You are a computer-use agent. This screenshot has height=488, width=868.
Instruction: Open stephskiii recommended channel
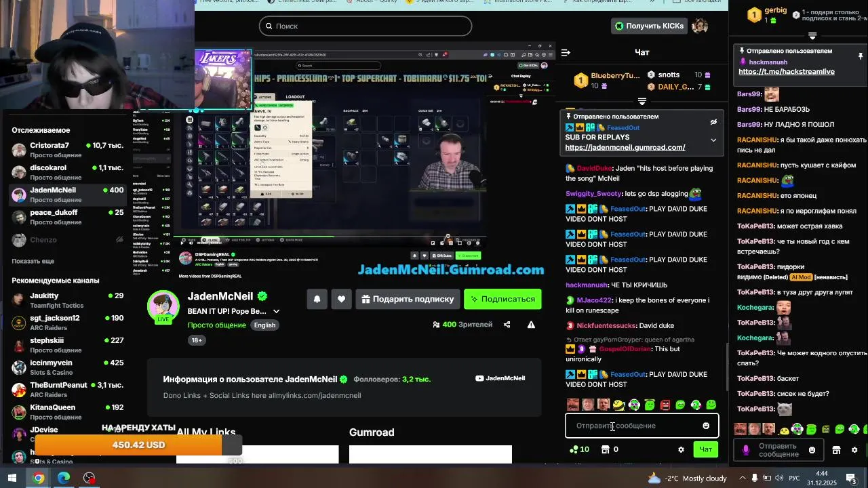68,345
